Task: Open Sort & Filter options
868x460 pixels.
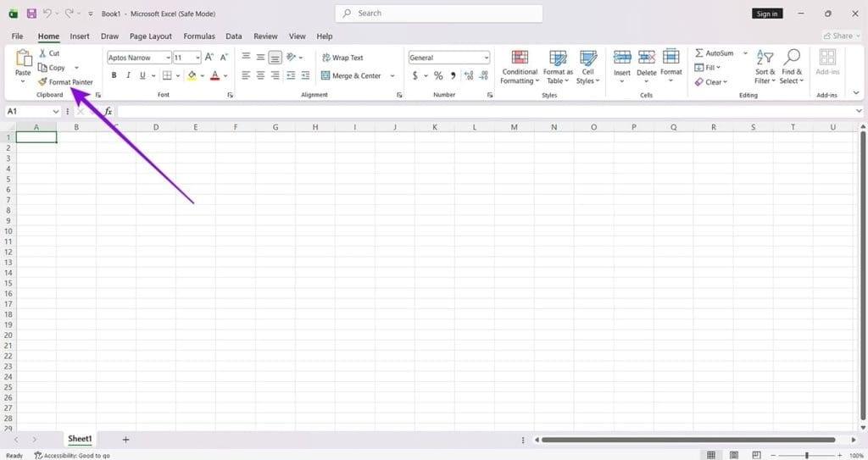Action: click(765, 67)
